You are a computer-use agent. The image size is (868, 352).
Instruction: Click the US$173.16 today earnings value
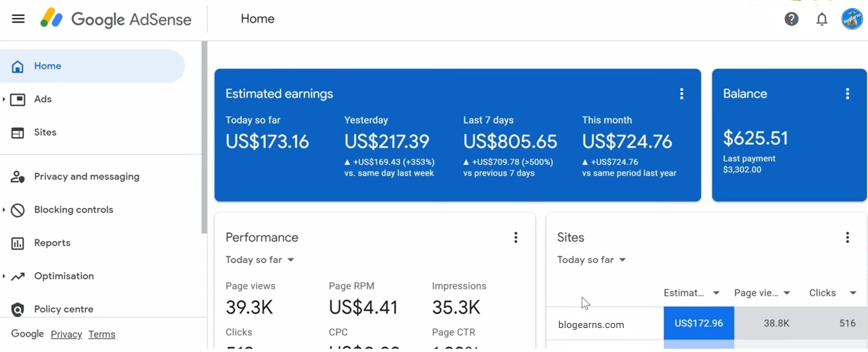coord(267,141)
